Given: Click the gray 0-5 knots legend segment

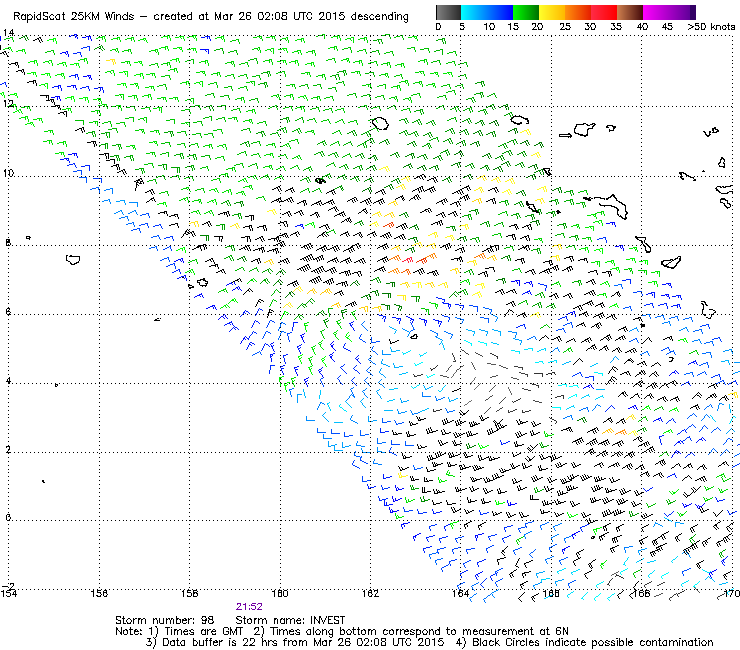Looking at the screenshot, I should pos(448,12).
